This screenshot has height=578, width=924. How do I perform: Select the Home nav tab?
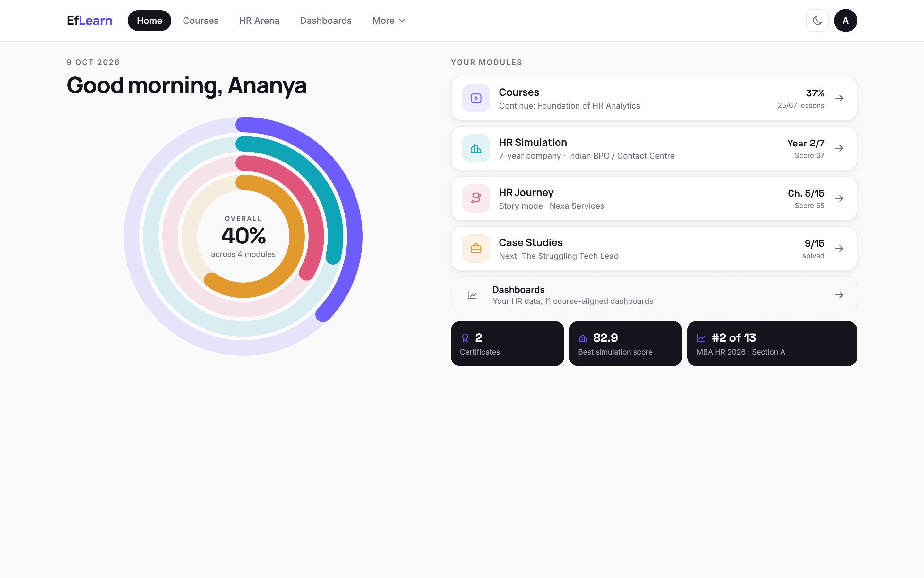coord(149,21)
